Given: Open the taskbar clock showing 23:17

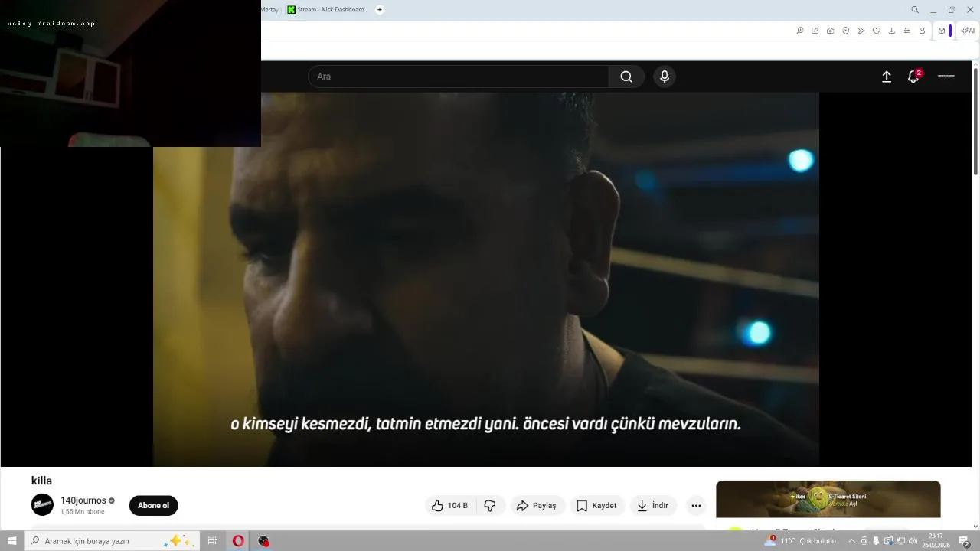Looking at the screenshot, I should point(936,541).
